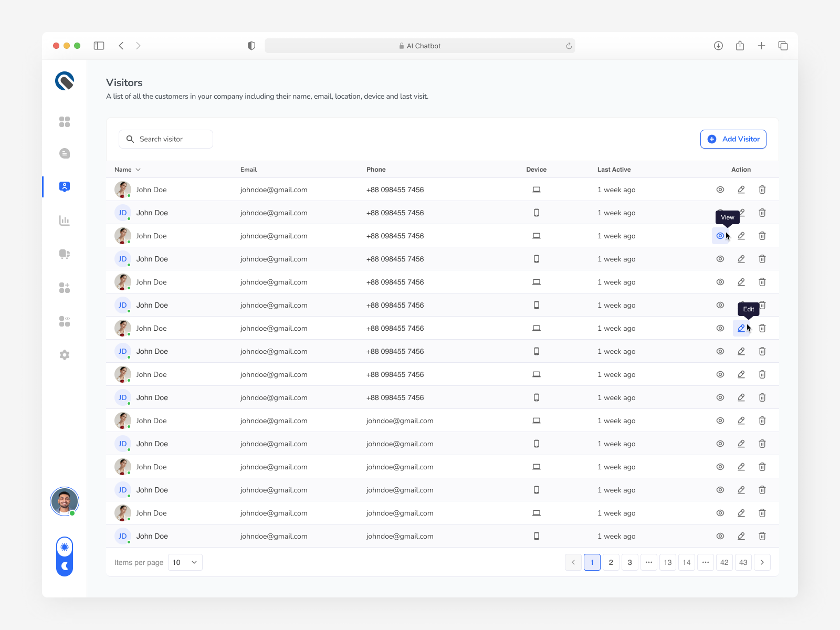The width and height of the screenshot is (840, 630).
Task: Click the Add Visitor button
Action: tap(733, 139)
